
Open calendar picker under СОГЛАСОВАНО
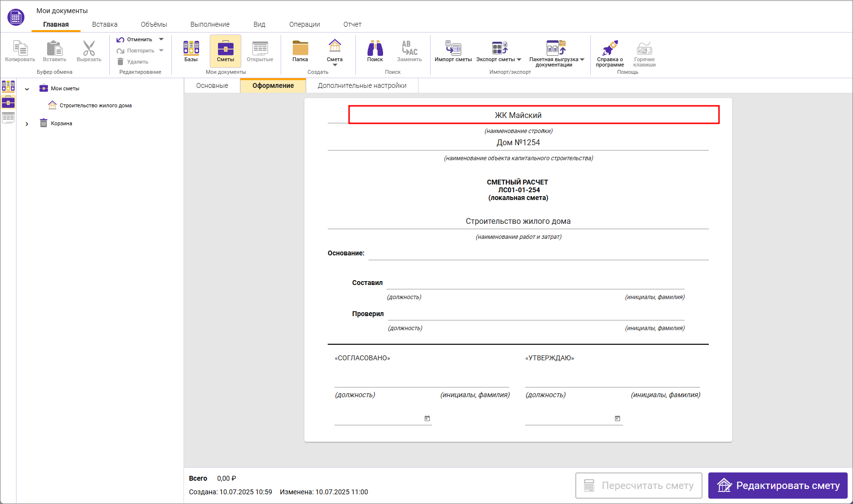(427, 419)
